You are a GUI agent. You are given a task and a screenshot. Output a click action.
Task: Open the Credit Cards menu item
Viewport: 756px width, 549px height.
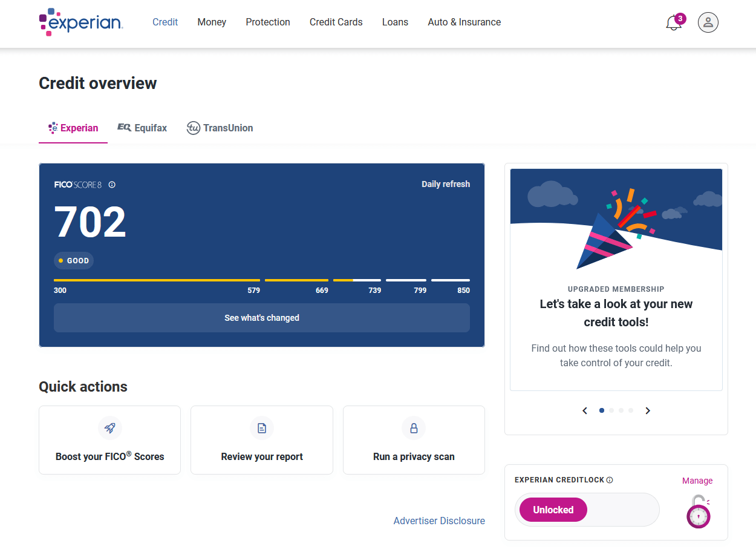pyautogui.click(x=336, y=22)
